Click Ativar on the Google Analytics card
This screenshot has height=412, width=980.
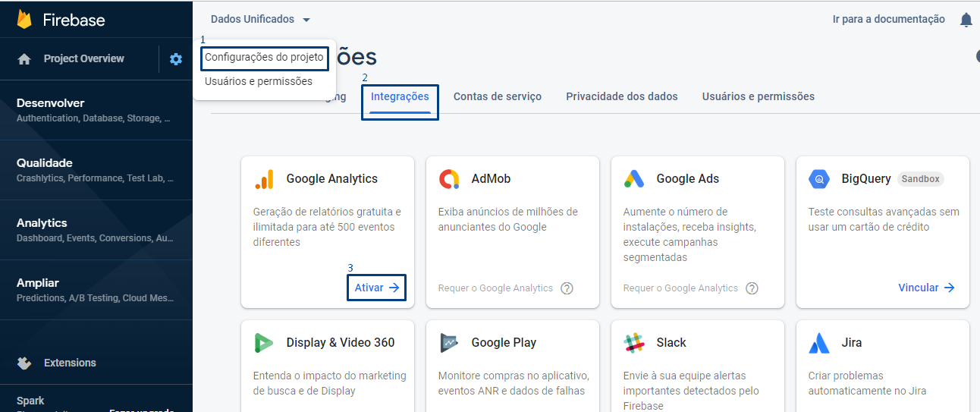377,288
